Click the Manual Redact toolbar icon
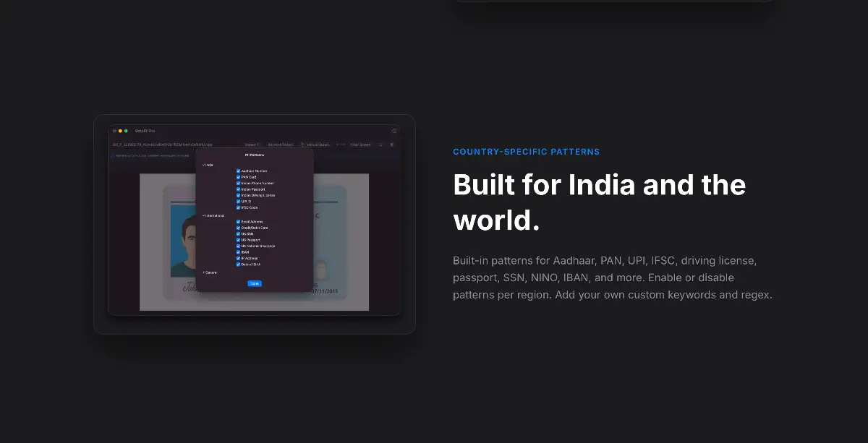Viewport: 868px width, 443px height. 302,145
